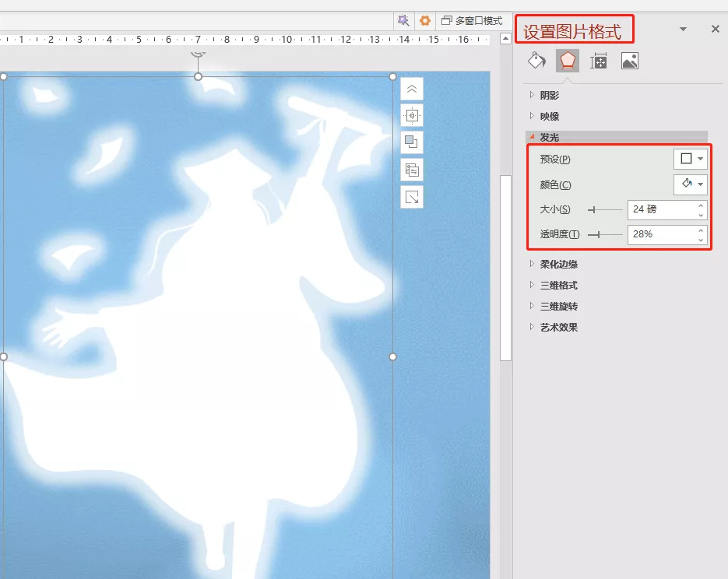The width and height of the screenshot is (728, 579).
Task: Click the double chevron collapse icon
Action: pyautogui.click(x=412, y=89)
